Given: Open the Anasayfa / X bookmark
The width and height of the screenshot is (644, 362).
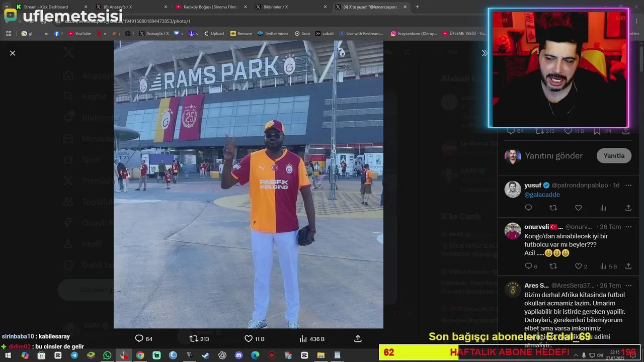Looking at the screenshot, I should [154, 33].
